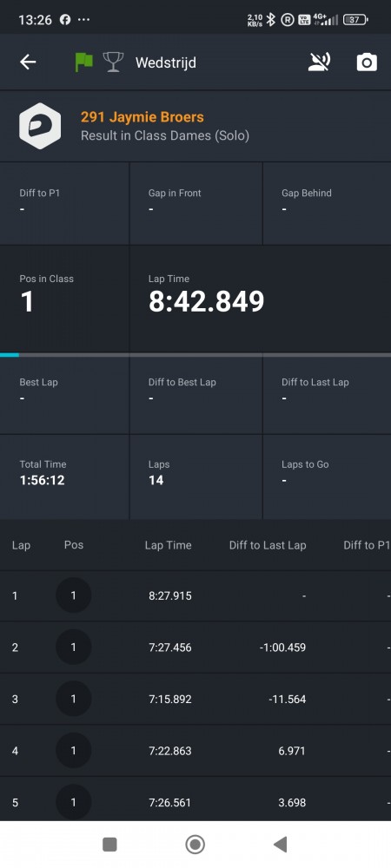
Task: Toggle the muted voice announcements icon
Action: [319, 62]
